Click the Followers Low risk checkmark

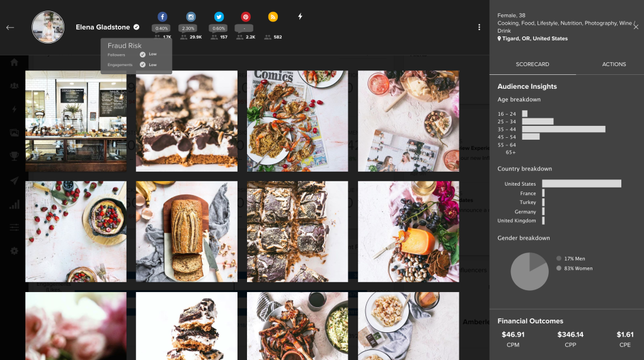(142, 55)
